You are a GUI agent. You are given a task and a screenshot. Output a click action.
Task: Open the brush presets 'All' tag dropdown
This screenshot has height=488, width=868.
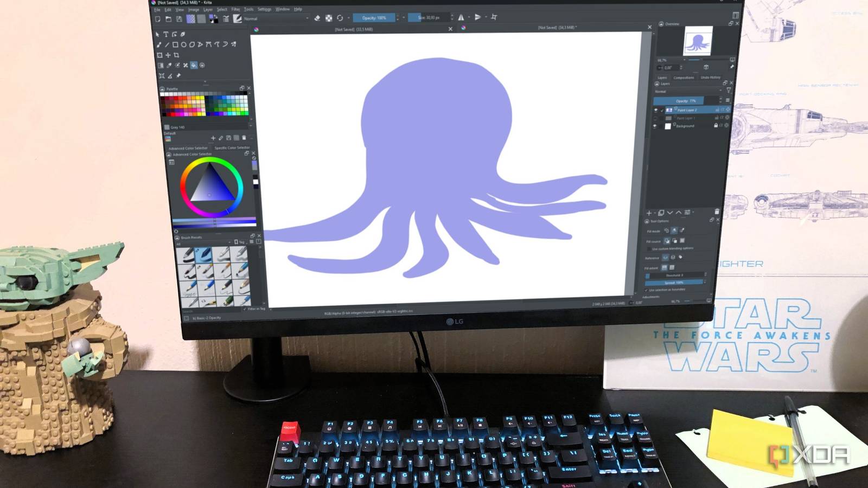[x=203, y=243]
